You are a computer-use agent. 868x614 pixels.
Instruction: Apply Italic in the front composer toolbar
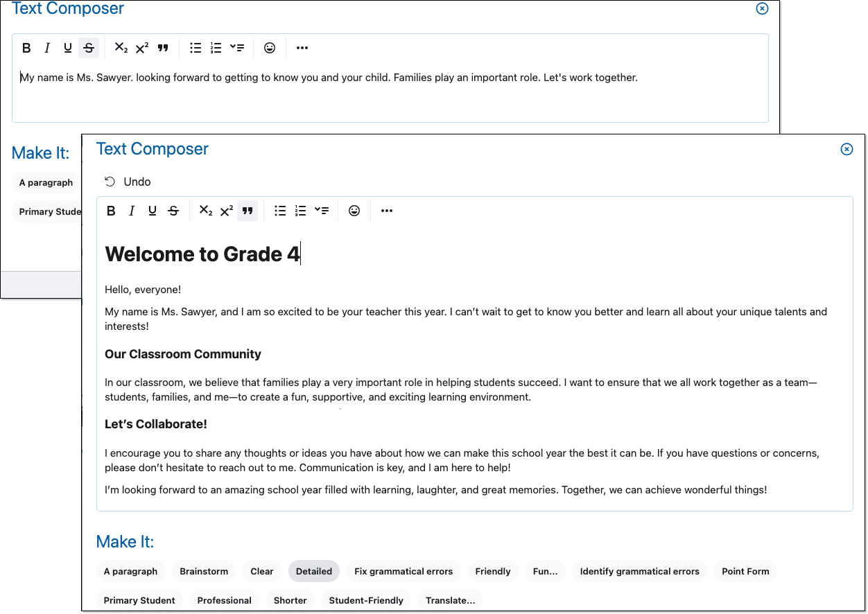coord(132,211)
